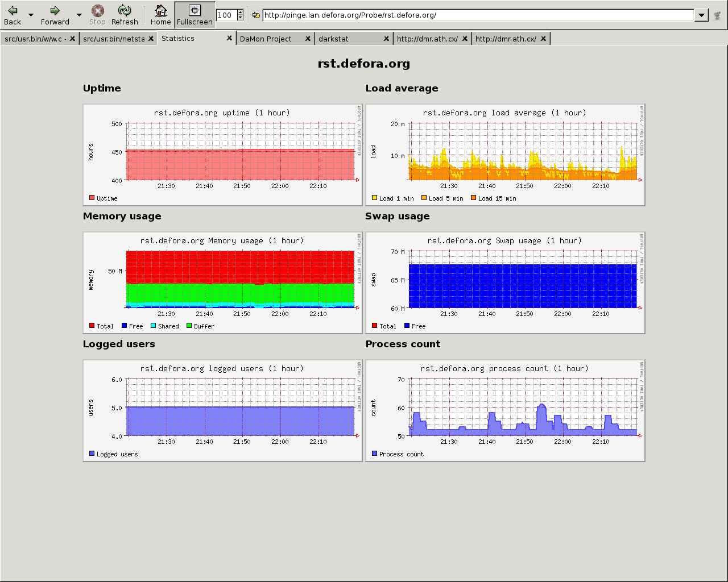Toggle Fullscreen mode

coord(195,15)
